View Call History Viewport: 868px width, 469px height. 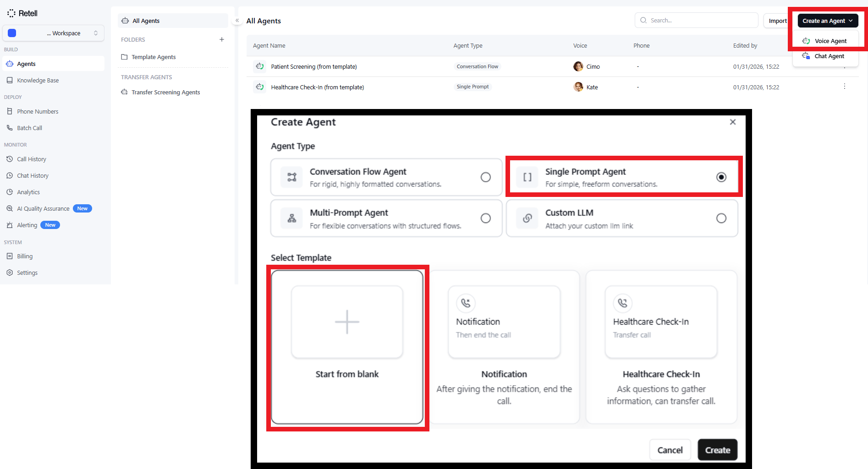[54, 159]
